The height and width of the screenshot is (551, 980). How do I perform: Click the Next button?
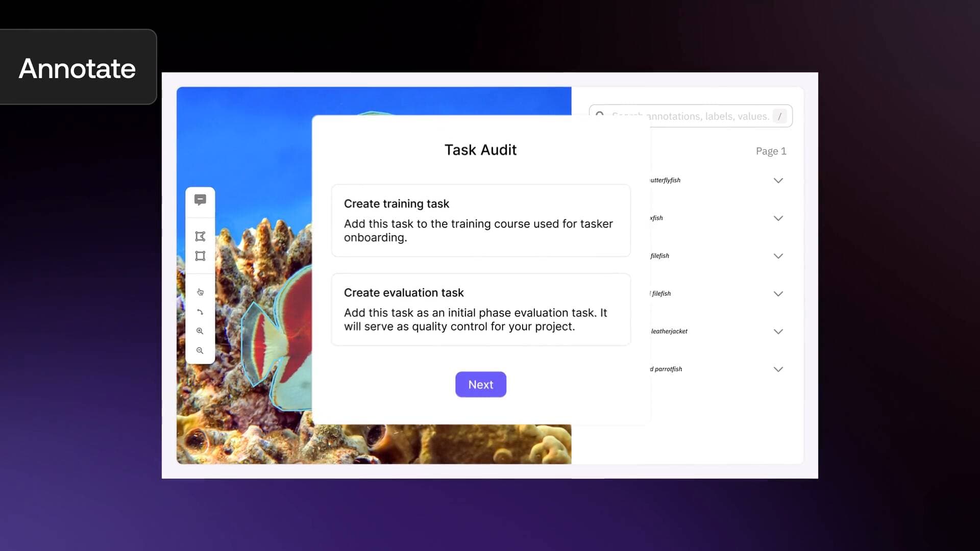point(481,384)
